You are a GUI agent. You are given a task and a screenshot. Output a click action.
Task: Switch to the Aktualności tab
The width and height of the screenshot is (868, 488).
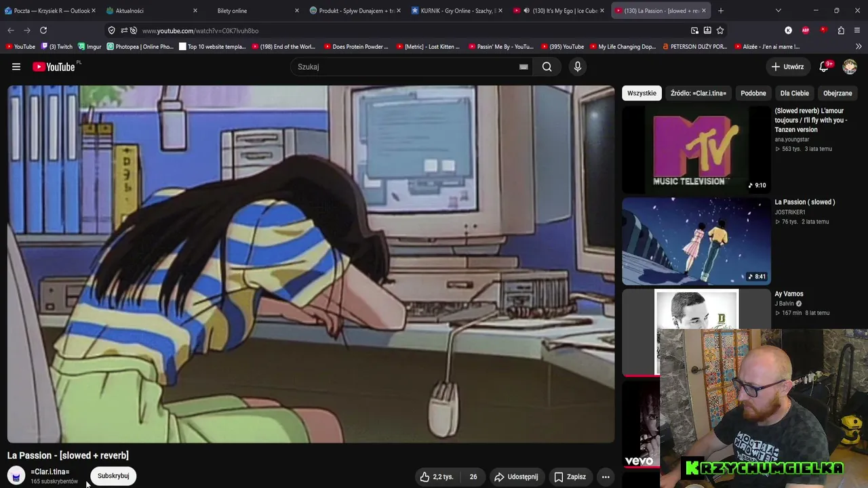[x=153, y=11]
